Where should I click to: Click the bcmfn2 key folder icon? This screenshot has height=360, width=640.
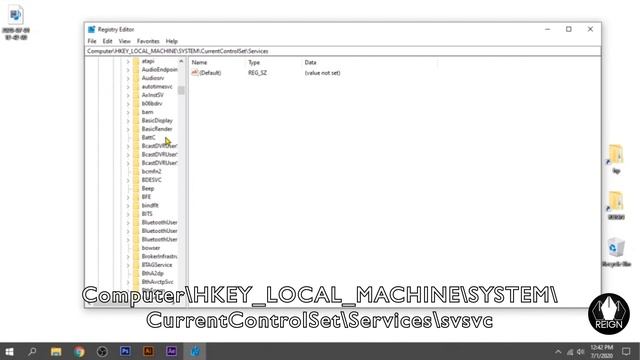pos(136,171)
